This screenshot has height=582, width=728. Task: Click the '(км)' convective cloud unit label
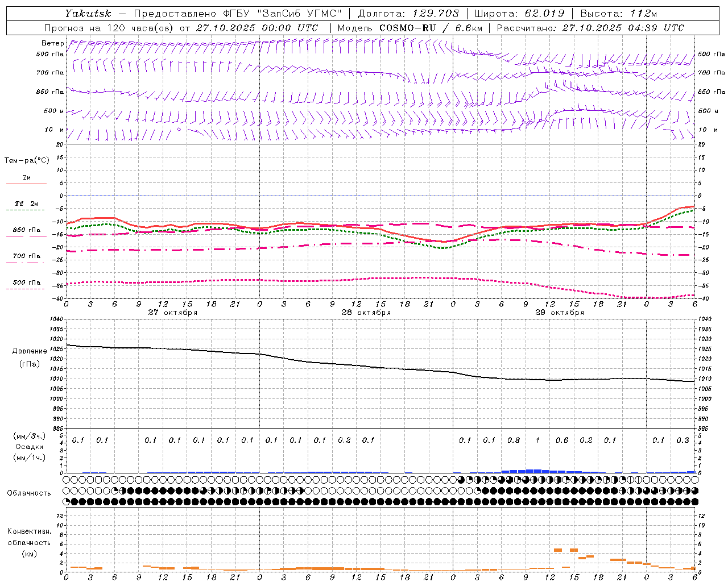pos(29,554)
